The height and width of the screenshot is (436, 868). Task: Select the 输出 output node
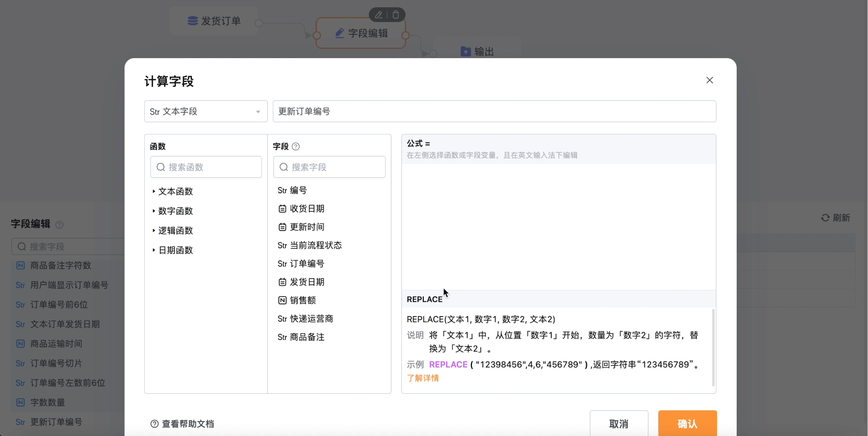477,51
